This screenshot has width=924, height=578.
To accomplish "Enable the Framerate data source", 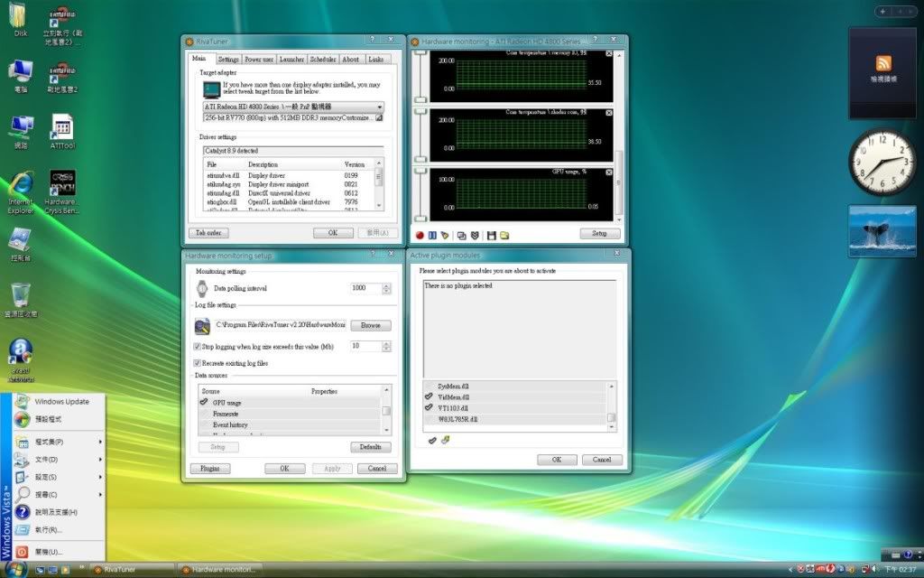I will 204,414.
